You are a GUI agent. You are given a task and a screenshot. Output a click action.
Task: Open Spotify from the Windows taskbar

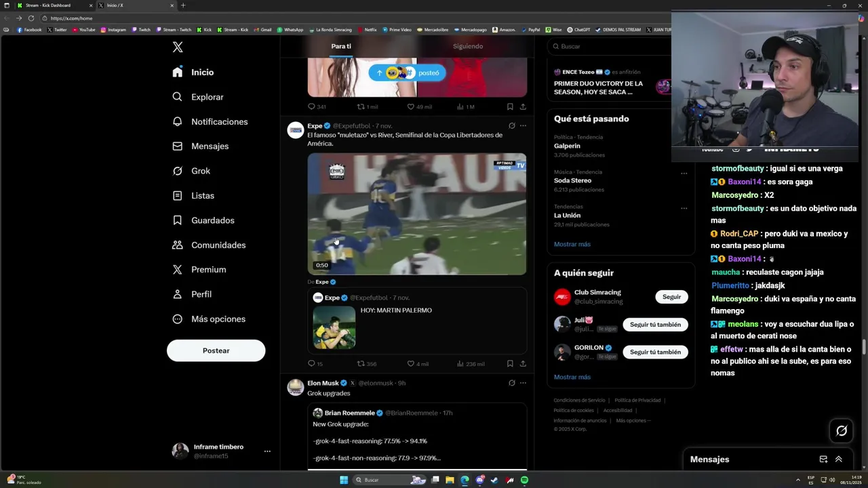click(x=525, y=480)
